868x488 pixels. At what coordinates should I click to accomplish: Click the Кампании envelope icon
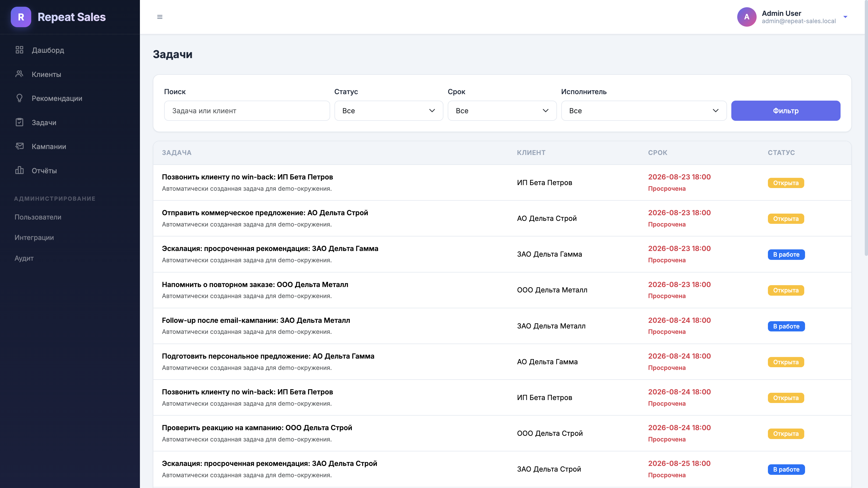20,146
